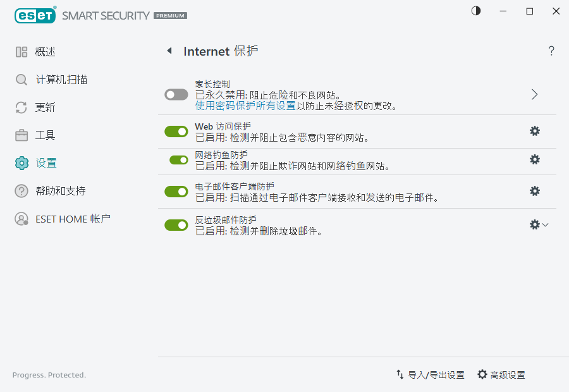Turn off 反垃圾邮件防护
Viewport: 569px width, 392px height.
tap(176, 224)
